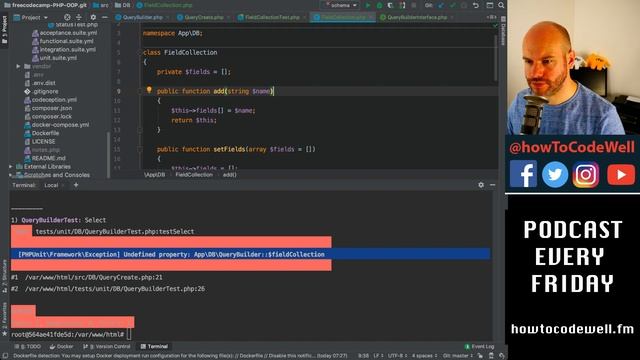Click the src breadcrumb in navigation bar
Screen dimensions: 640x360
pos(101,5)
